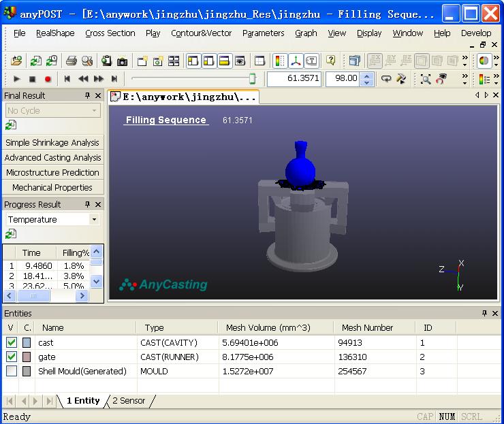Open the RealShape menu
The width and height of the screenshot is (504, 424).
coord(55,33)
